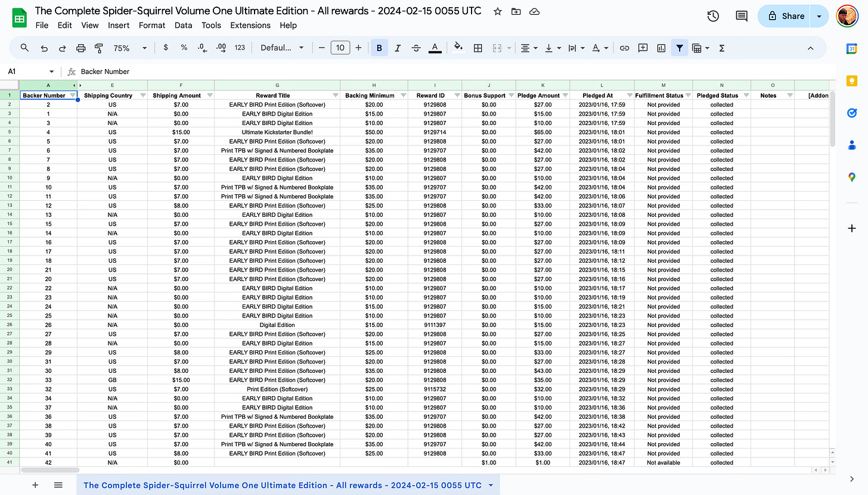Open Reward Title column filter

click(336, 95)
